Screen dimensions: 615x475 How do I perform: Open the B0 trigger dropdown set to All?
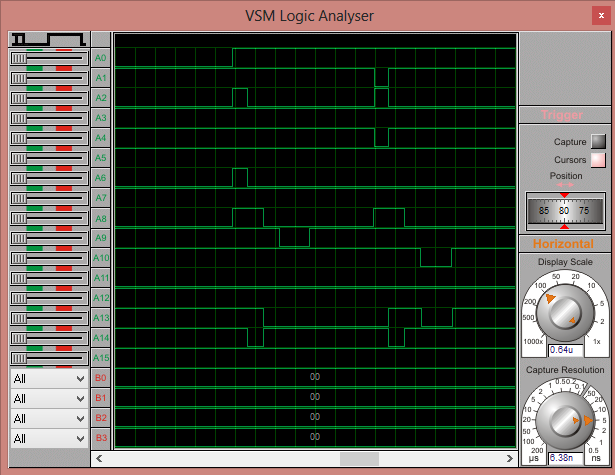pos(49,379)
